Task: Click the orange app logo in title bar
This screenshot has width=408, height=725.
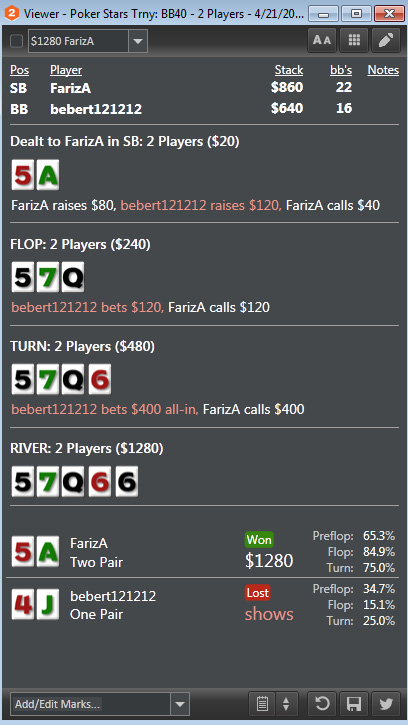Action: click(x=12, y=12)
